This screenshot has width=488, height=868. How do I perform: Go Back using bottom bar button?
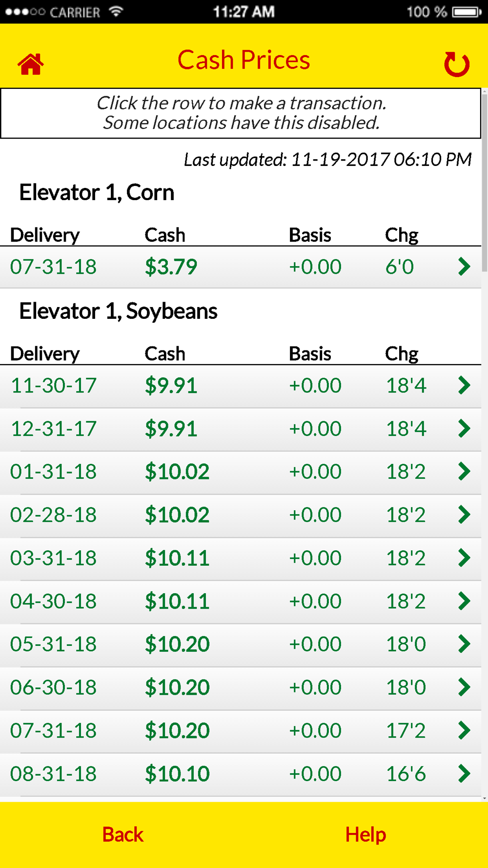click(123, 834)
